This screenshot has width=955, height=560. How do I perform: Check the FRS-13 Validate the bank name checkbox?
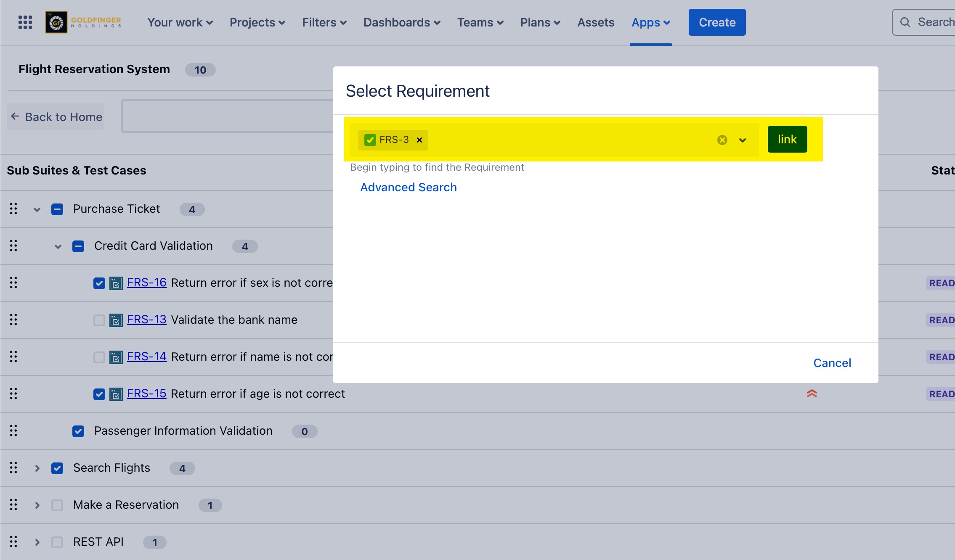click(99, 320)
